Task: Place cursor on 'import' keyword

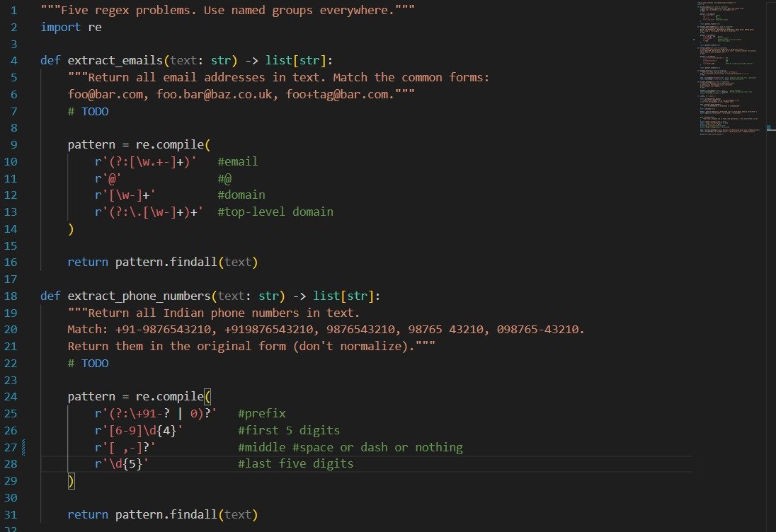Action: (60, 27)
